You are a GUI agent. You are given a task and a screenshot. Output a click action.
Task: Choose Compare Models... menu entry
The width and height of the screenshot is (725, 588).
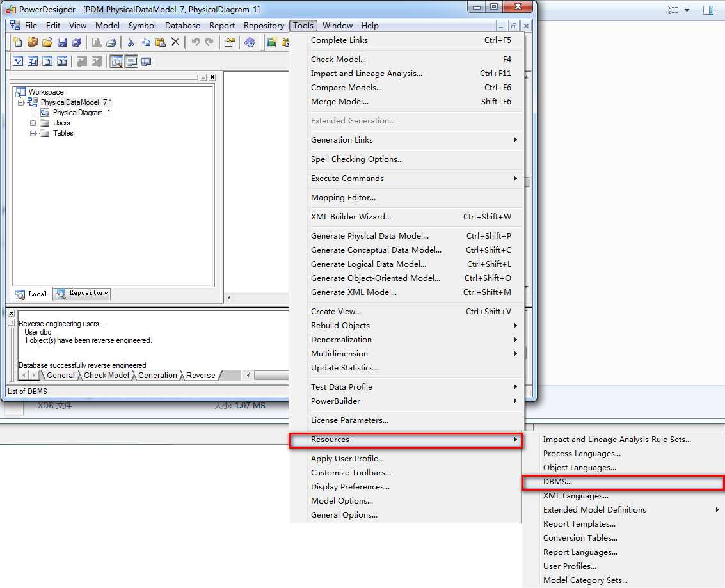click(414, 88)
